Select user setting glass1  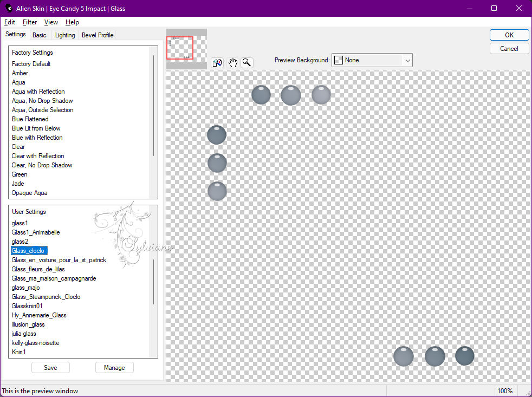(x=20, y=223)
